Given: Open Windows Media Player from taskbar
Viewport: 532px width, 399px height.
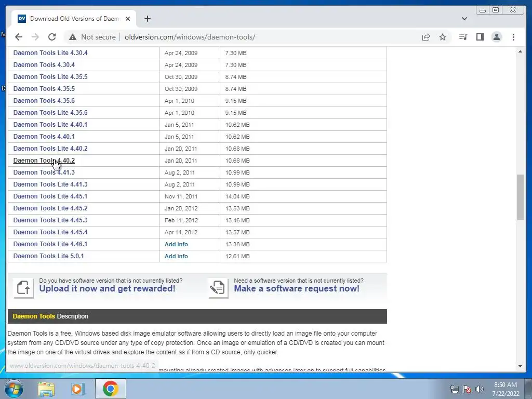Looking at the screenshot, I should point(78,389).
